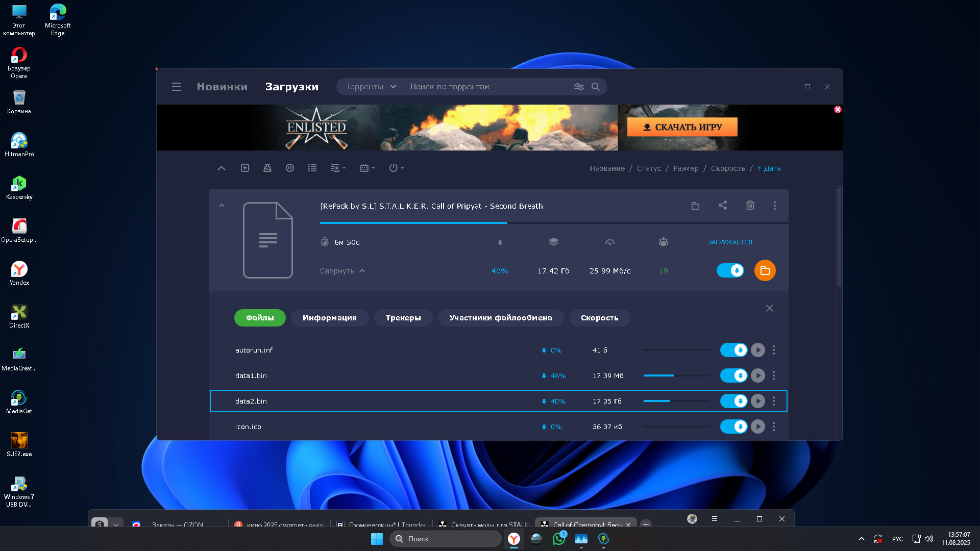Open the download queue options dropdown
The height and width of the screenshot is (551, 980).
338,168
